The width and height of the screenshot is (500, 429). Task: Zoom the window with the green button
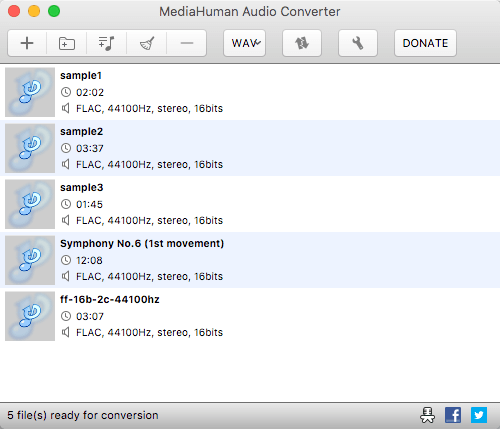click(x=54, y=11)
